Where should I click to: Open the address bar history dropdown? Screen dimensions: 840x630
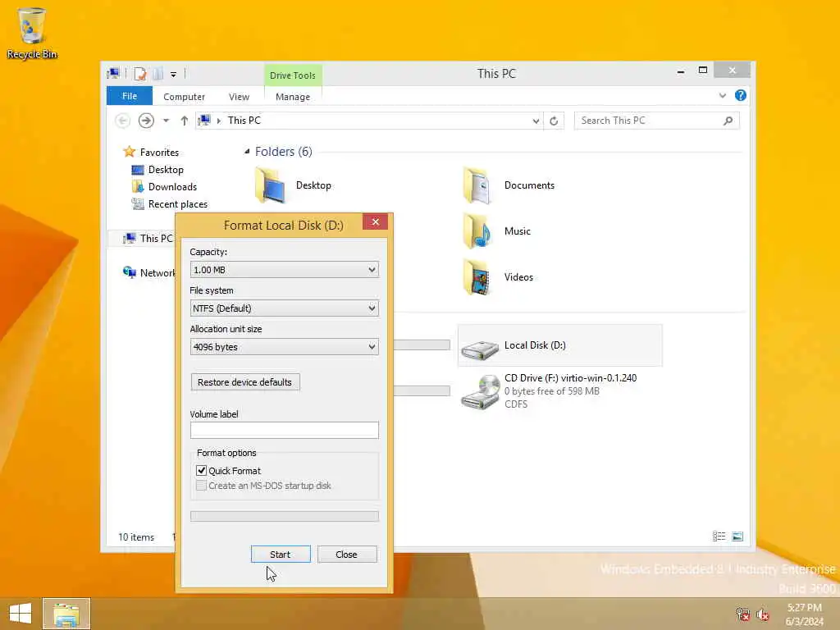click(x=535, y=121)
